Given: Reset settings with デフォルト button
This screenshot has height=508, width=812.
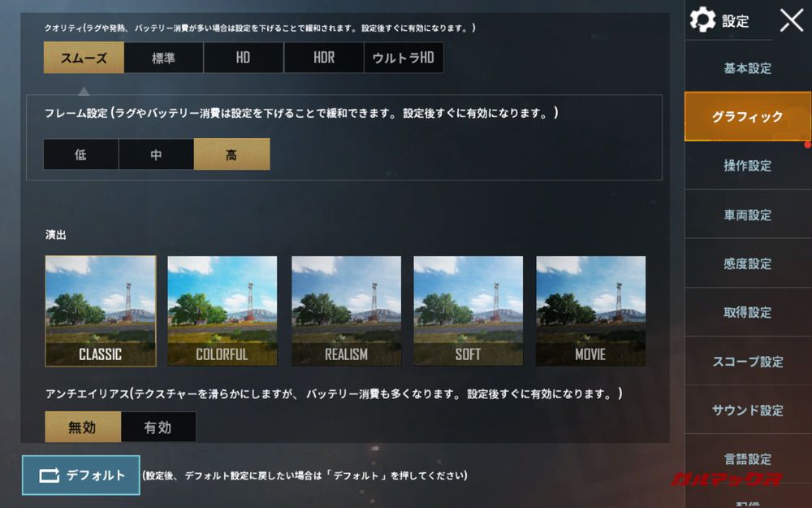Looking at the screenshot, I should click(80, 475).
